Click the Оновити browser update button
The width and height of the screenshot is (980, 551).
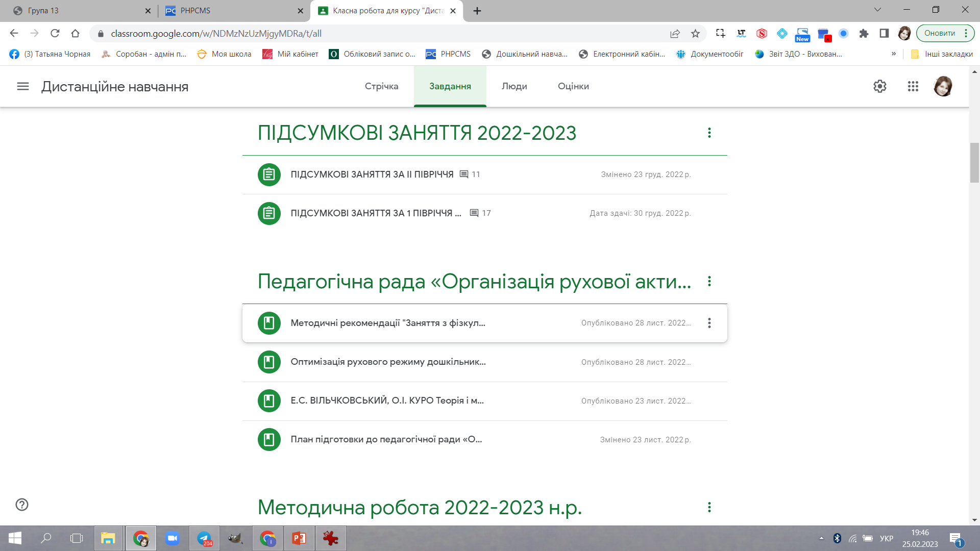(x=939, y=34)
